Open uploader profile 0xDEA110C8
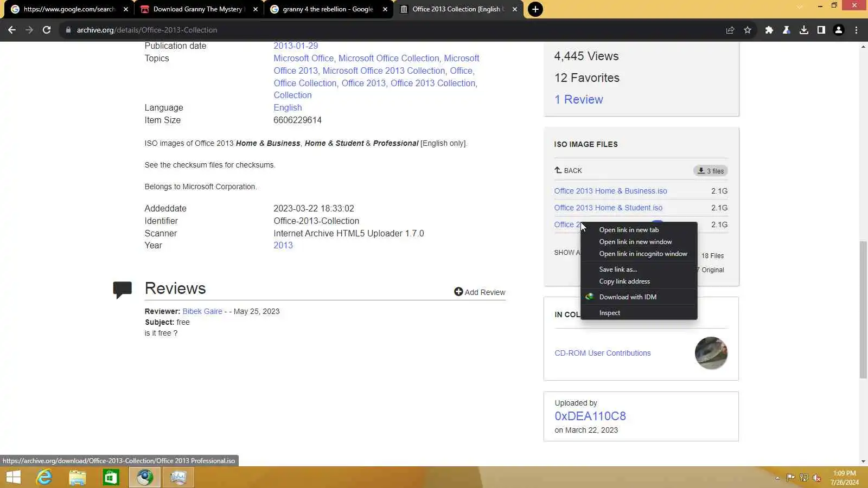The height and width of the screenshot is (488, 868). click(x=590, y=416)
